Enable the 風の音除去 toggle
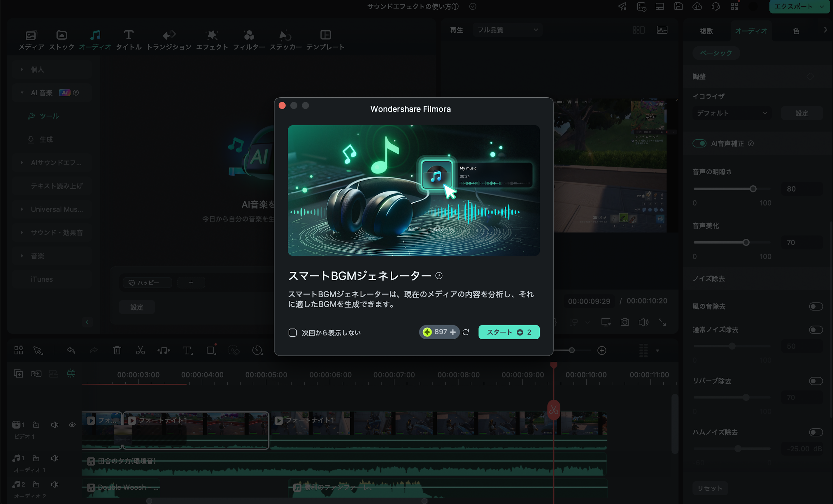This screenshot has width=833, height=504. pyautogui.click(x=815, y=306)
